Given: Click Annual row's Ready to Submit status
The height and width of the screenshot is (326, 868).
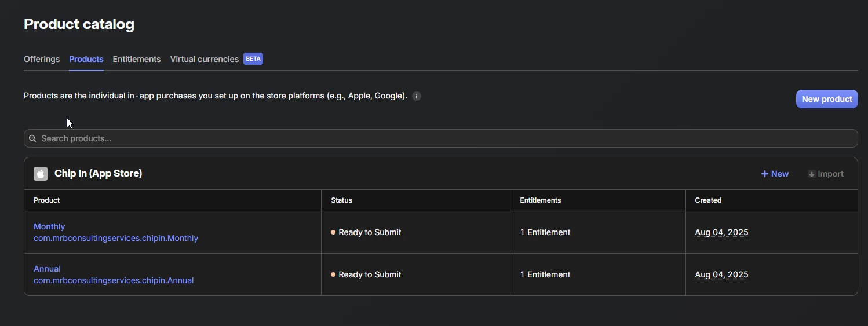Looking at the screenshot, I should pyautogui.click(x=370, y=274).
